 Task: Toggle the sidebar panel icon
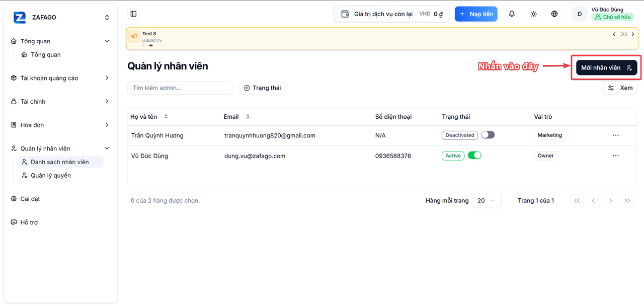tap(133, 14)
